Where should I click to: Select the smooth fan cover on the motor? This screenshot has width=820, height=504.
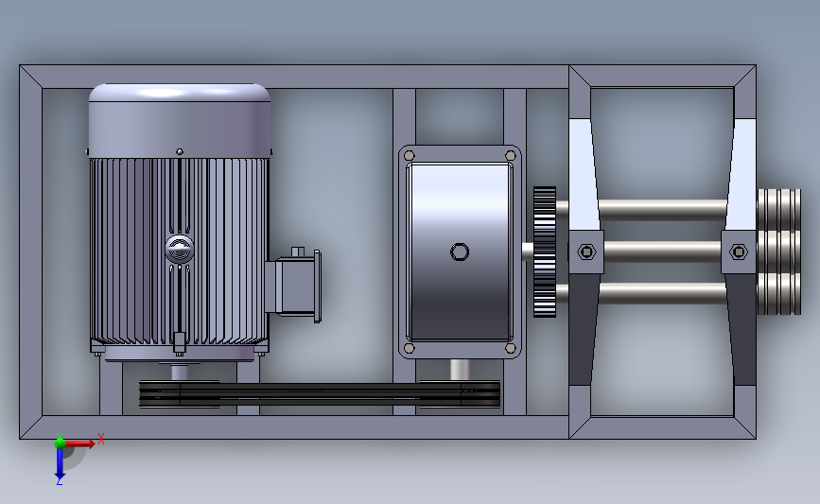(x=180, y=120)
